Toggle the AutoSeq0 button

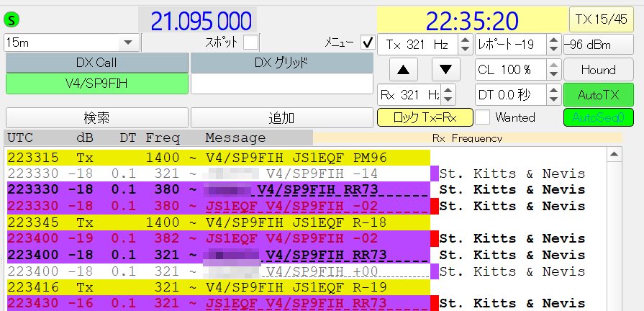pyautogui.click(x=599, y=117)
